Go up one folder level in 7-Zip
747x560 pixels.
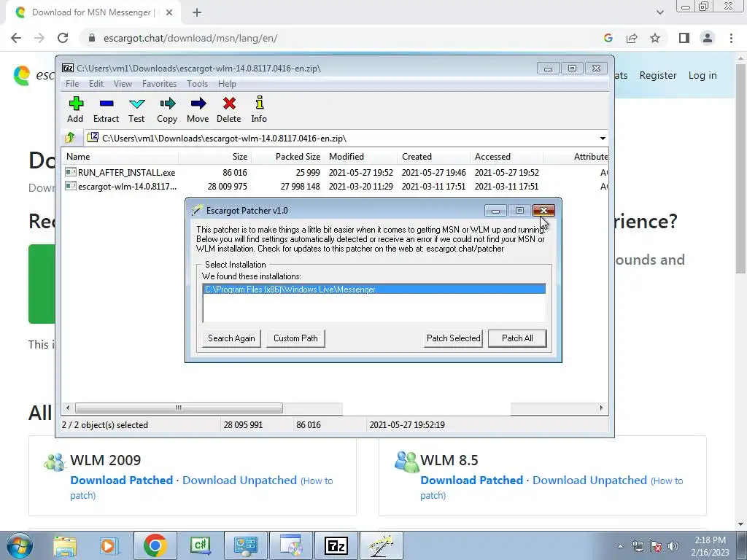(x=70, y=138)
